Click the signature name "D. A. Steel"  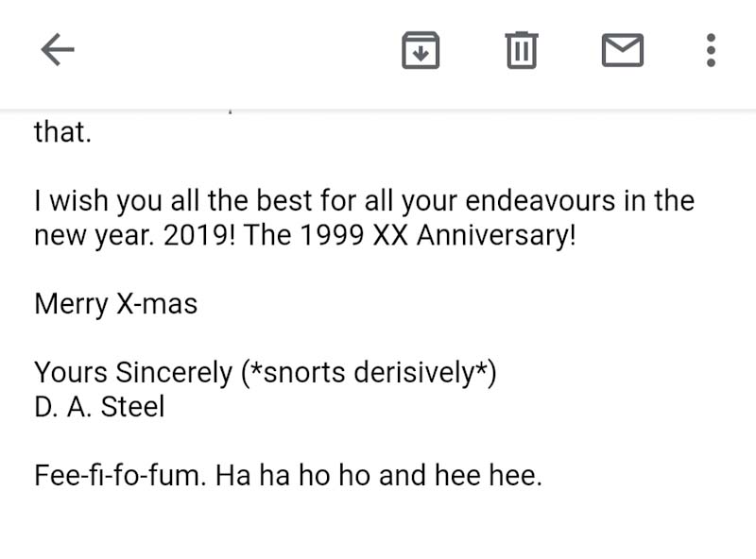(99, 407)
